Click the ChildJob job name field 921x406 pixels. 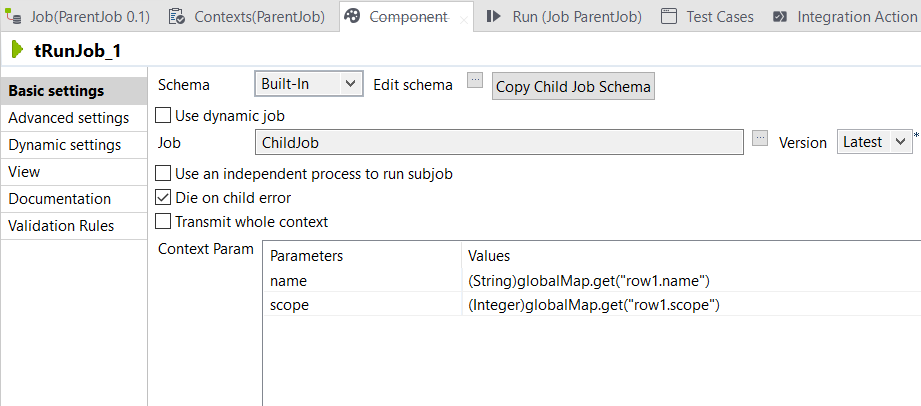[499, 143]
